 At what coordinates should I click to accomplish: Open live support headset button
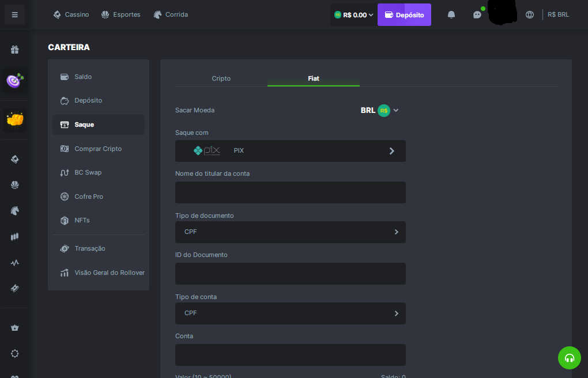coord(569,358)
